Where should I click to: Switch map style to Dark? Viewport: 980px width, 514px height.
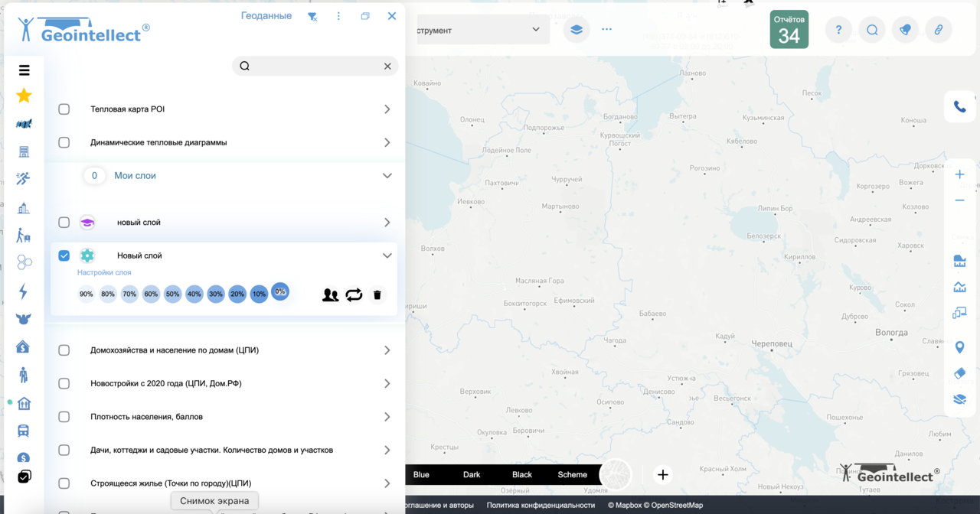472,474
